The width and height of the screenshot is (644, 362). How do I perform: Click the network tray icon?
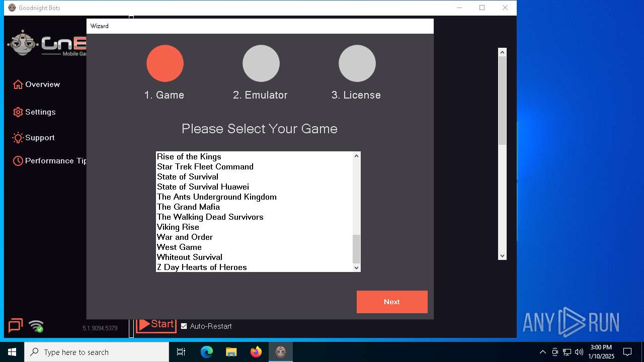[x=567, y=352]
